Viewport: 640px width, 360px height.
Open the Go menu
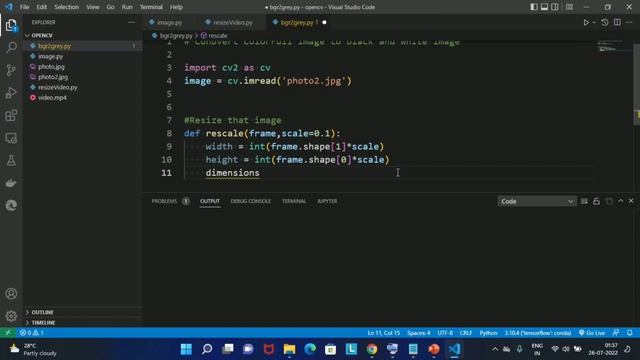(110, 7)
